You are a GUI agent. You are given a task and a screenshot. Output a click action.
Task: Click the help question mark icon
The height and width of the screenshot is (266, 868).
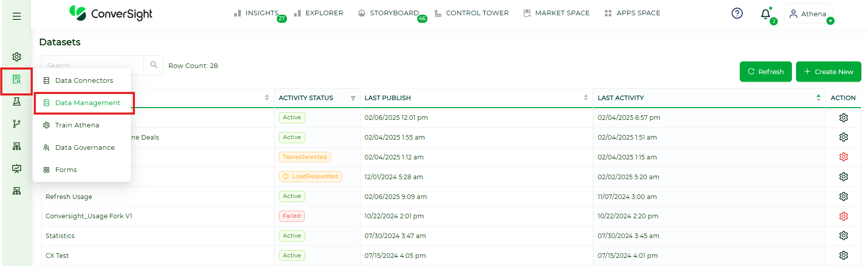point(737,13)
